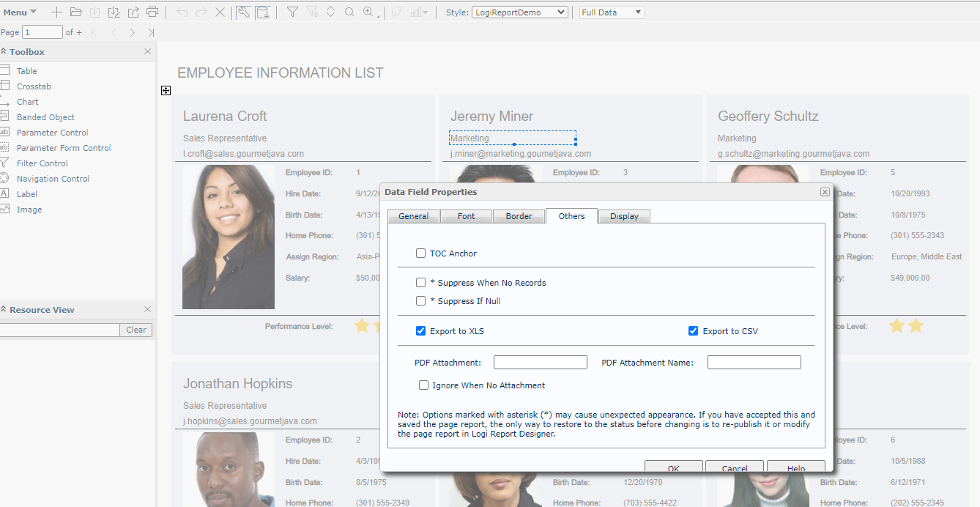
Task: Click inside the PDF Attachment Name field
Action: pos(754,362)
